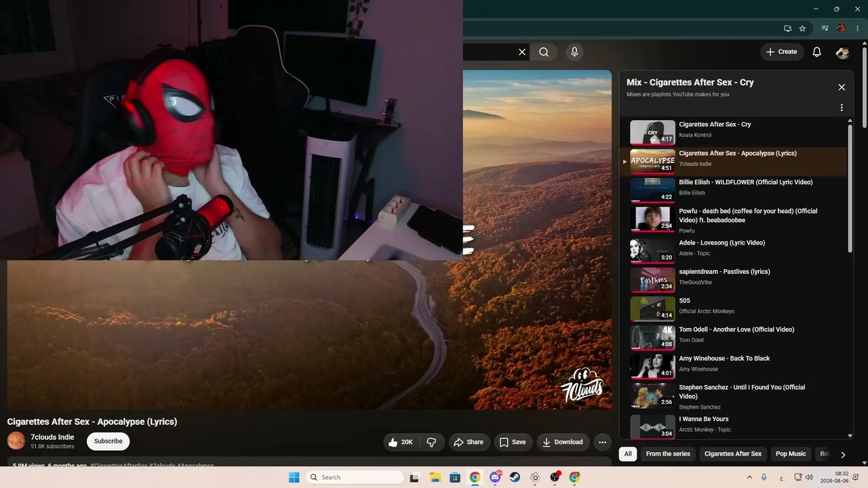The image size is (868, 488).
Task: Play 'I Wanna Be Yours' thumbnail
Action: click(652, 427)
